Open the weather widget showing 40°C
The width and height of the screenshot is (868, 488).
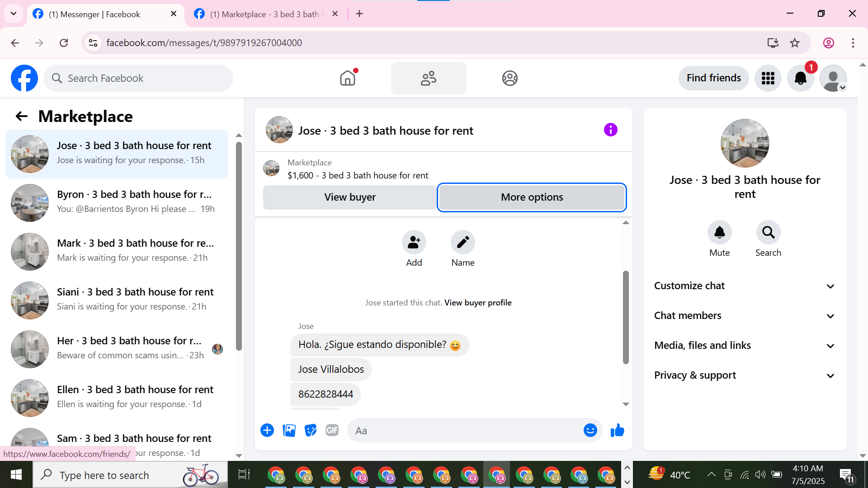[669, 474]
